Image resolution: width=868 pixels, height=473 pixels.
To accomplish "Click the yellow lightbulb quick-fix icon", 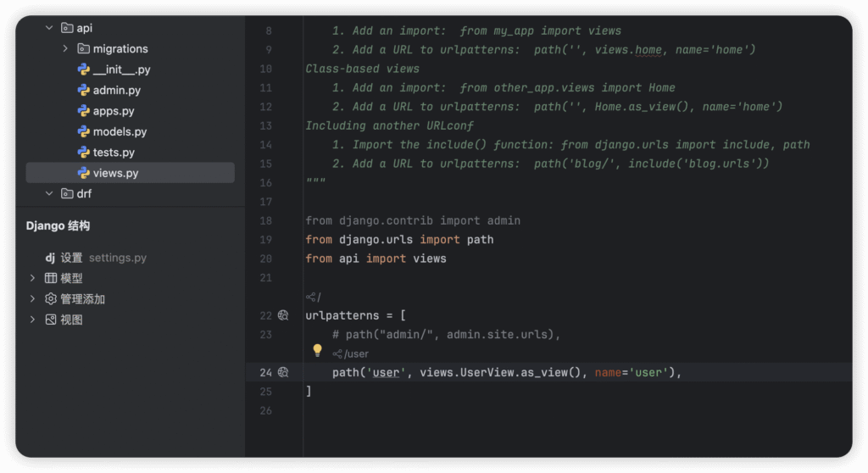I will 318,350.
